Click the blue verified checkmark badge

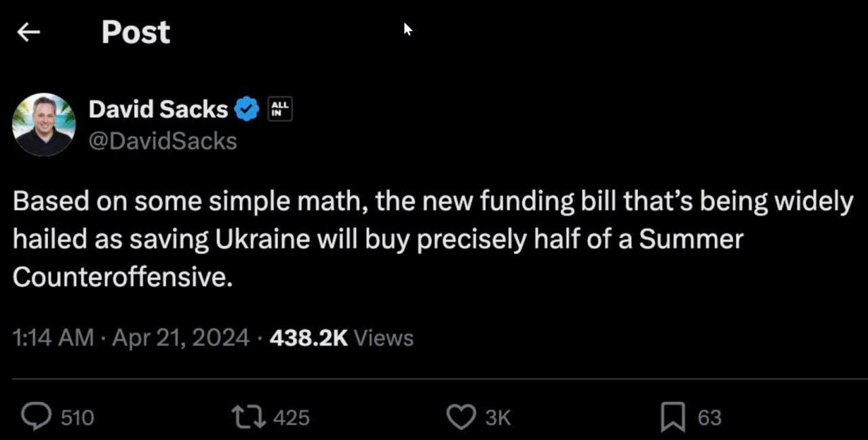(247, 108)
